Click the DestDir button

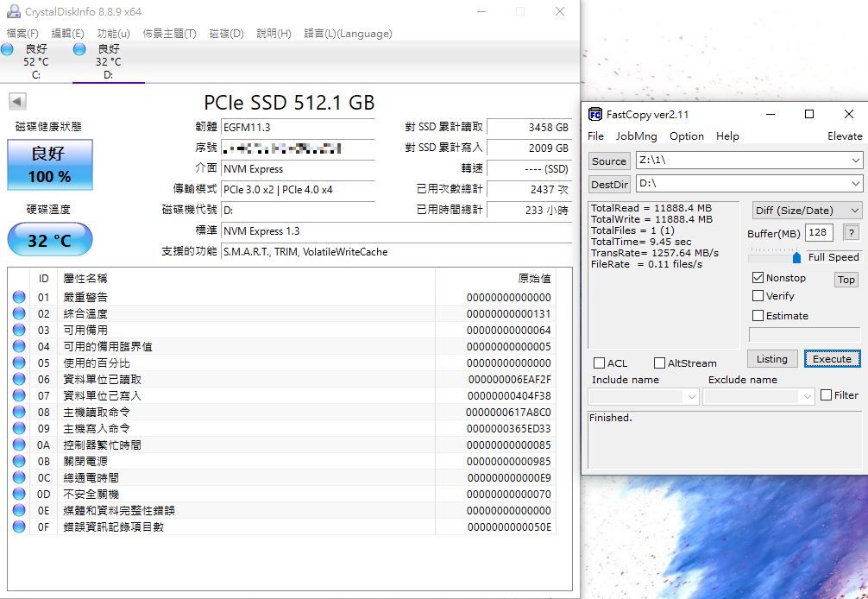[x=609, y=185]
